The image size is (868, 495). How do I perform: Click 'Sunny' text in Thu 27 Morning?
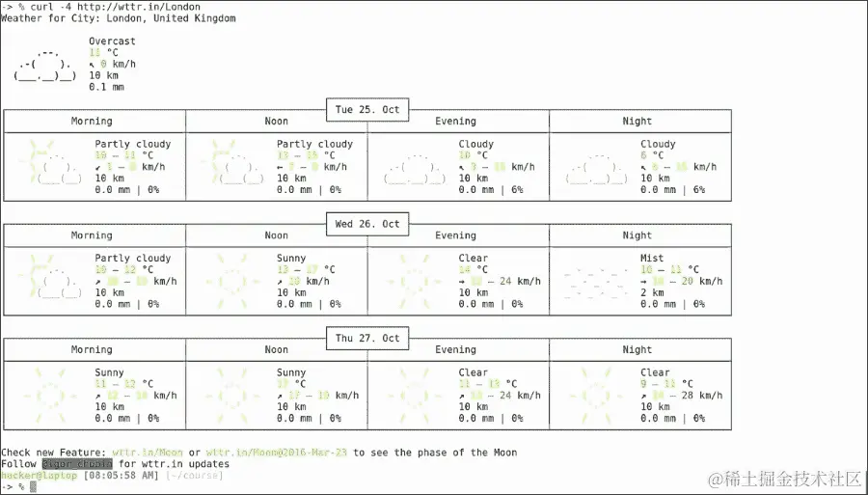tap(109, 372)
